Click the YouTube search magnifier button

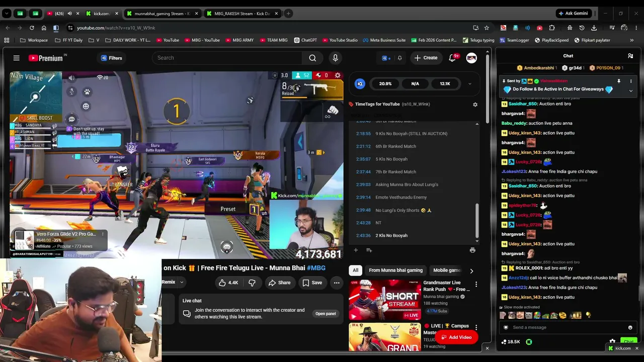pos(312,58)
